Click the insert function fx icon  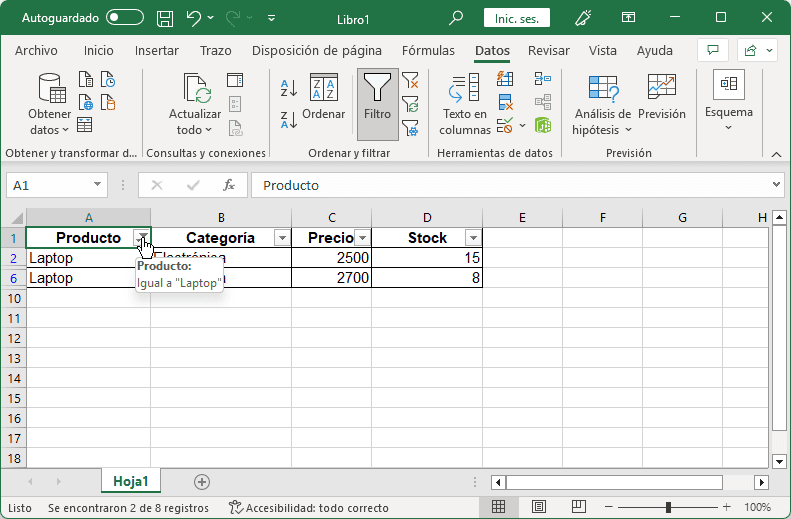[x=229, y=185]
